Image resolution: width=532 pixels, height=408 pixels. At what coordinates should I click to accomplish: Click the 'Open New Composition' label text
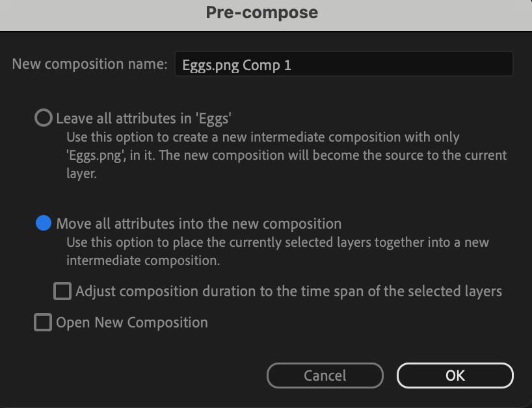tap(132, 322)
